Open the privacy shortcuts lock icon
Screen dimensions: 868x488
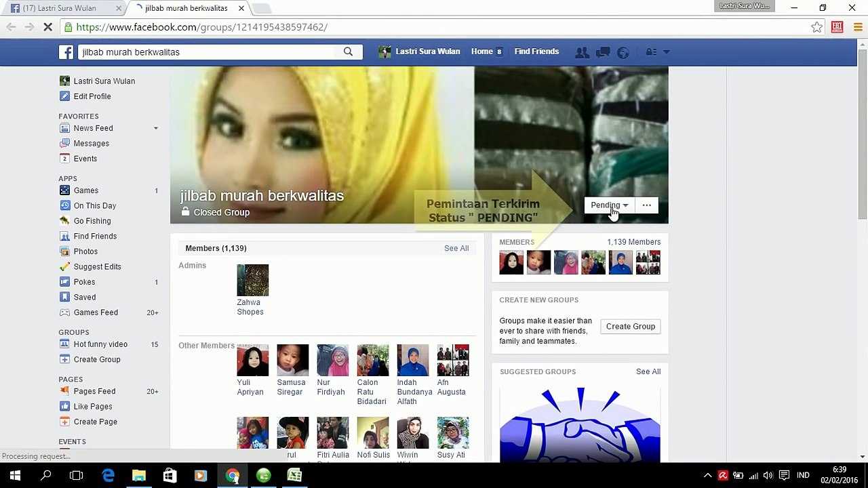point(651,52)
